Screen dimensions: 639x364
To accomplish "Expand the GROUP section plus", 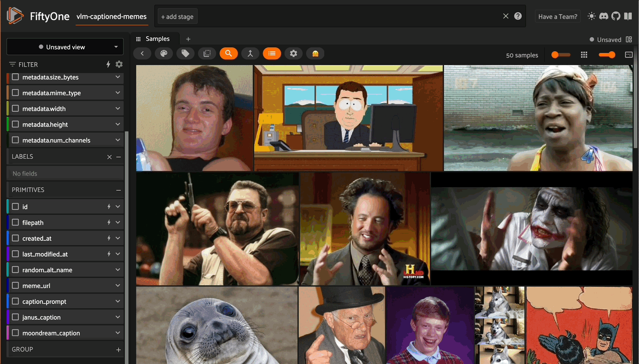I will tap(118, 349).
